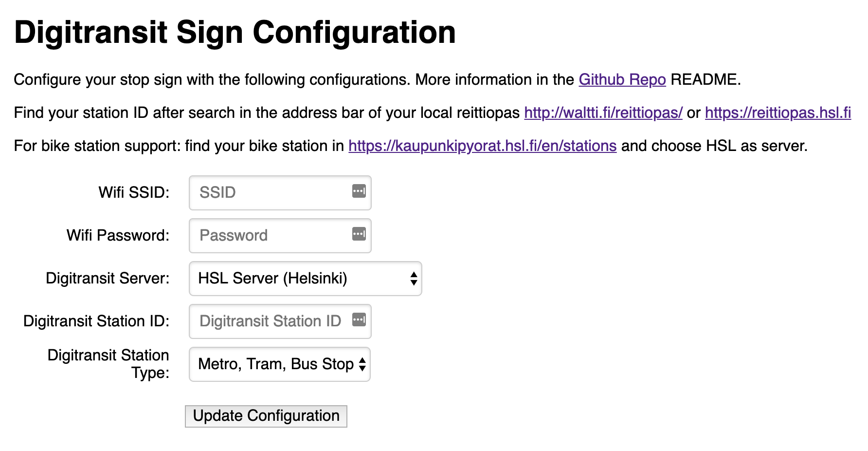Focus the Wifi SSID input field
Screen dimensions: 868x451
280,193
